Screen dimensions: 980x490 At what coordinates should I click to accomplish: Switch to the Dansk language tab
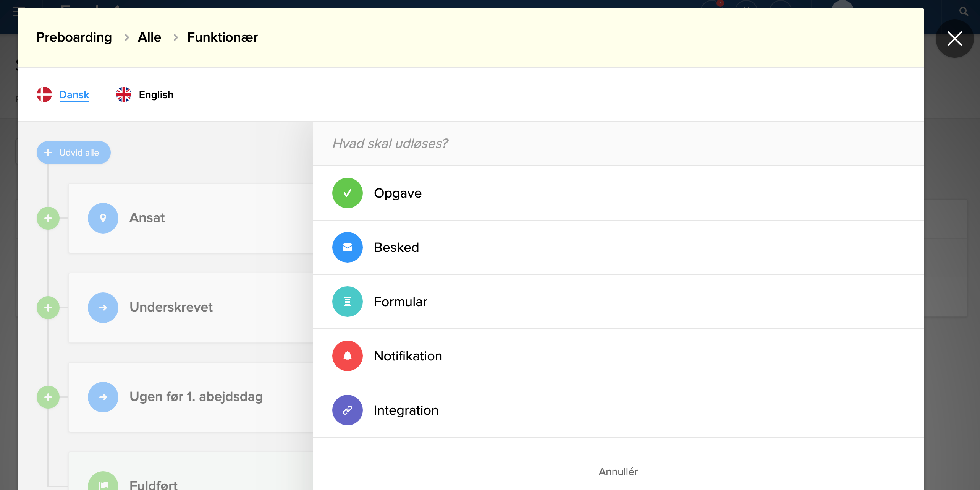click(x=74, y=95)
